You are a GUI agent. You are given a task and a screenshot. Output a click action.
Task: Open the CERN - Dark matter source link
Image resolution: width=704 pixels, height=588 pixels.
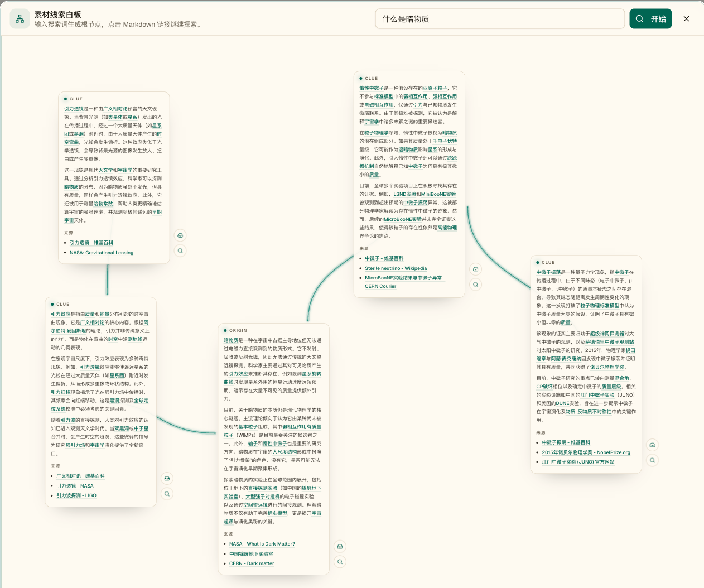(252, 563)
